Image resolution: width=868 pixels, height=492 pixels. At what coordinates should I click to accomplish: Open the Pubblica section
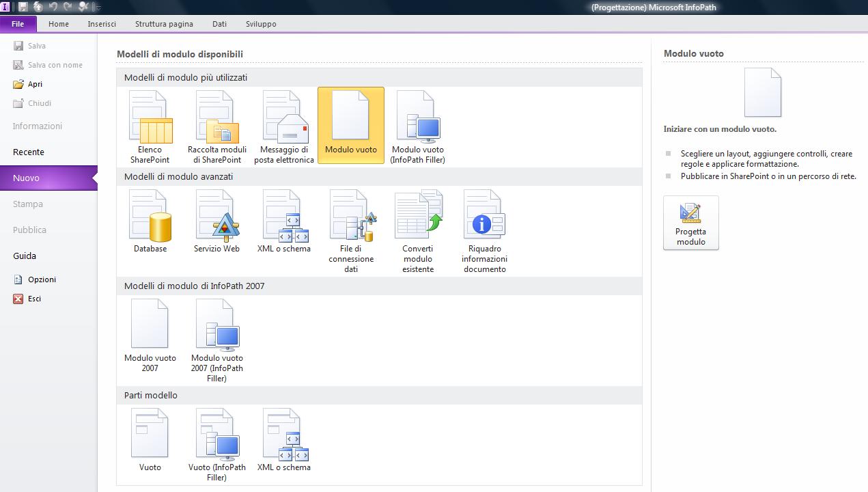[x=30, y=230]
